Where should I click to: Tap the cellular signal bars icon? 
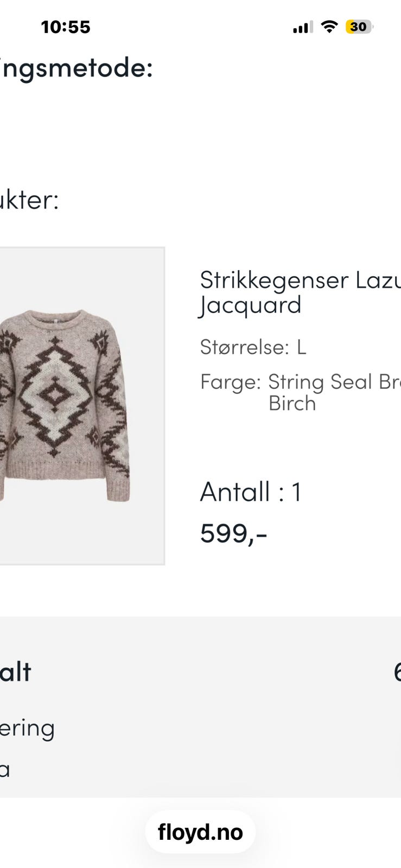pyautogui.click(x=303, y=27)
